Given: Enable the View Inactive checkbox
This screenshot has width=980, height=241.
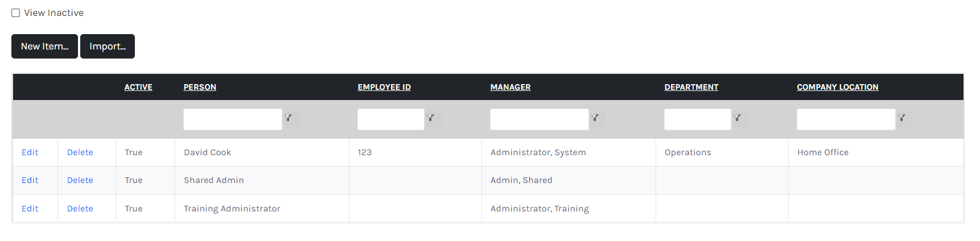Looking at the screenshot, I should [x=16, y=13].
